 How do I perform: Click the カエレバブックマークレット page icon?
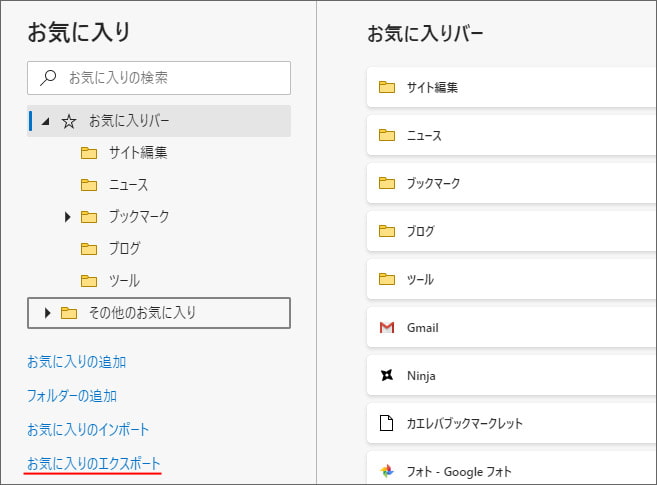(x=386, y=423)
